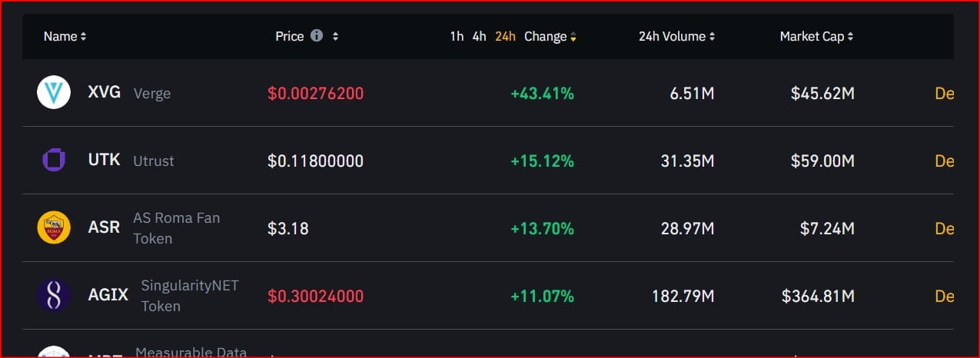Open the ASR AS Roma Fan Token
The width and height of the screenshot is (980, 358).
click(x=105, y=228)
